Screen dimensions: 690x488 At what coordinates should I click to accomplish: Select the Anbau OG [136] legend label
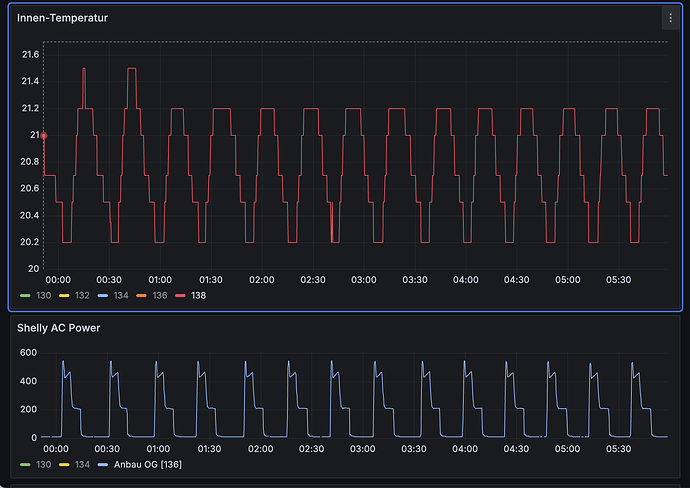point(146,464)
